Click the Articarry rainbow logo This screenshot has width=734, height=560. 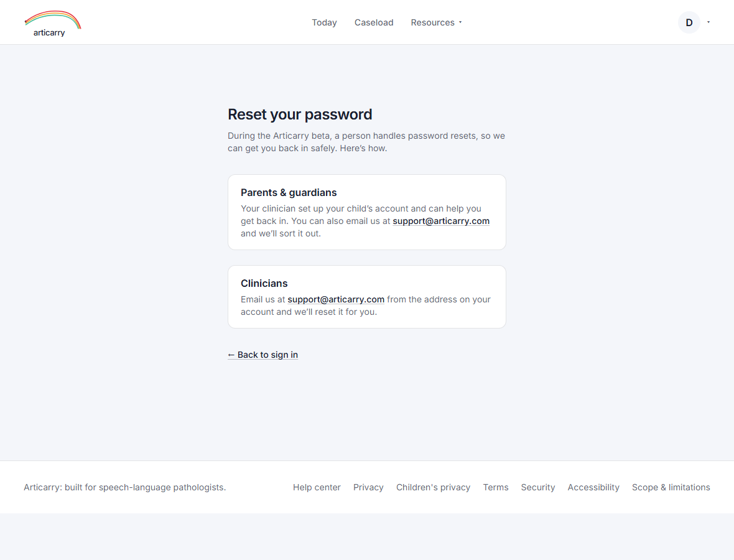(53, 24)
